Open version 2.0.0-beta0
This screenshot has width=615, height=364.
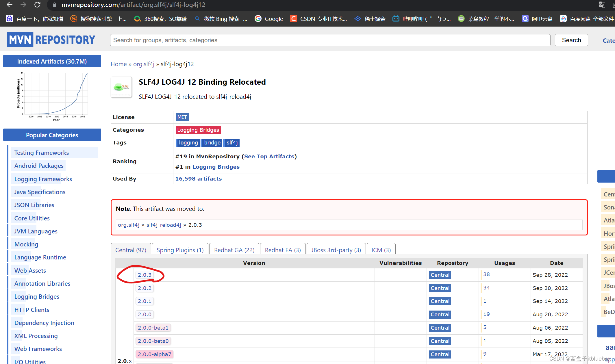pos(153,341)
